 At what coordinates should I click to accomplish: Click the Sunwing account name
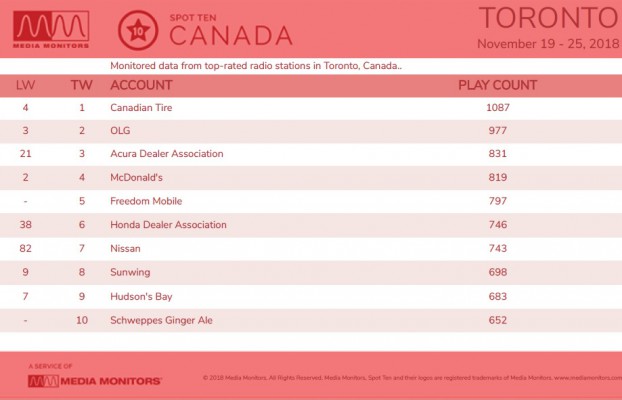coord(130,273)
